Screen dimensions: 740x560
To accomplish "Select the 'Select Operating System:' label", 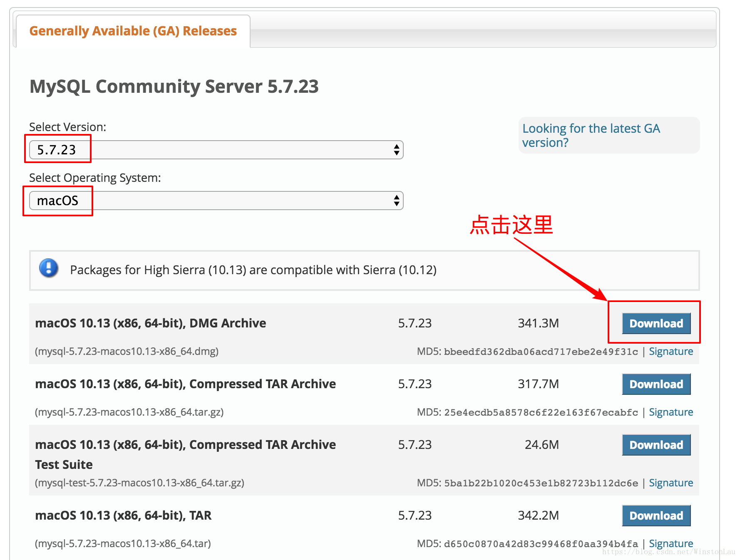I will click(x=95, y=178).
